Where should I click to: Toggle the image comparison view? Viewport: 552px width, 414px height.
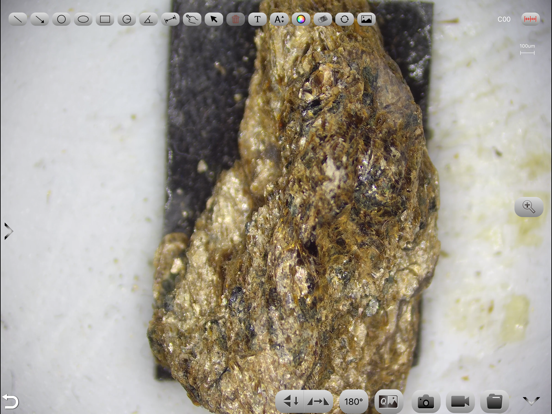[388, 401]
